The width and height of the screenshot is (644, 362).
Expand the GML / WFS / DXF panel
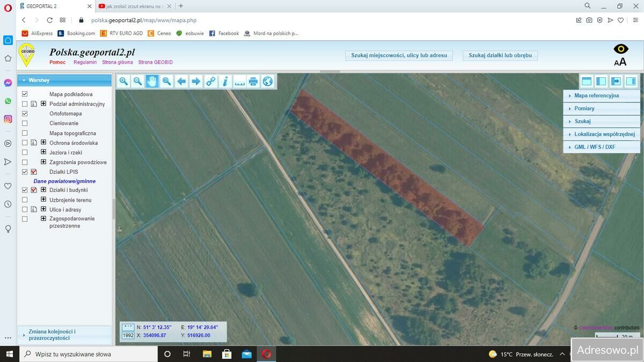point(602,147)
